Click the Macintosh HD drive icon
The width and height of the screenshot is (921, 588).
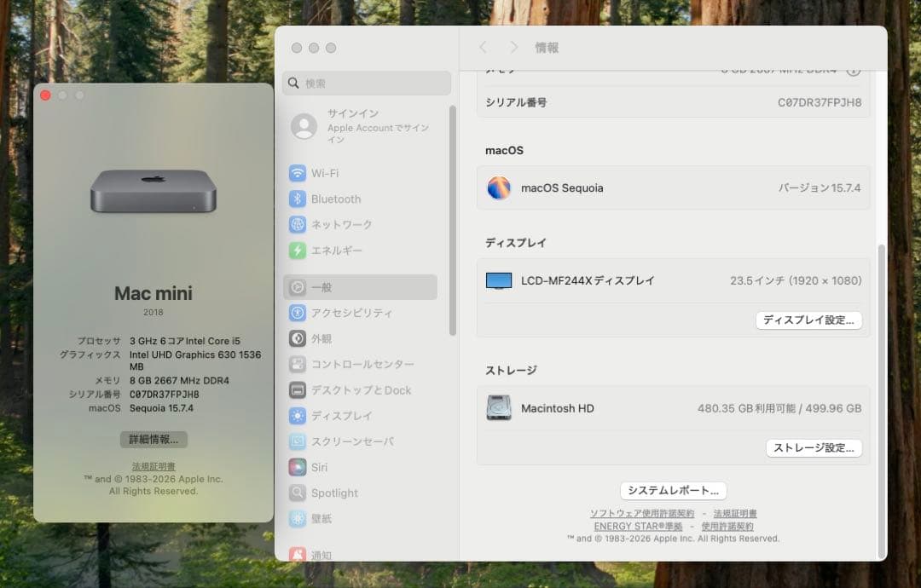click(x=499, y=408)
